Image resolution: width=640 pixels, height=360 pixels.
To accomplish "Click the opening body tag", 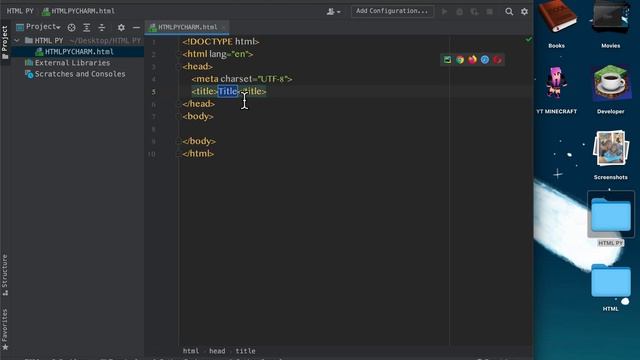I will click(x=198, y=116).
